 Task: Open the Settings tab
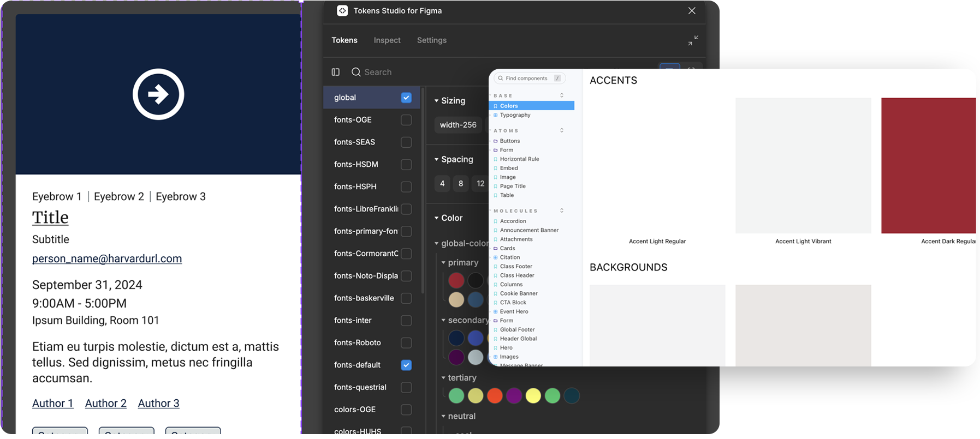[x=432, y=40]
